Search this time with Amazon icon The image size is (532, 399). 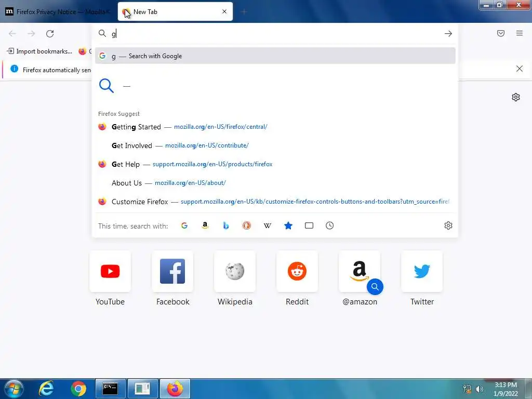(205, 225)
